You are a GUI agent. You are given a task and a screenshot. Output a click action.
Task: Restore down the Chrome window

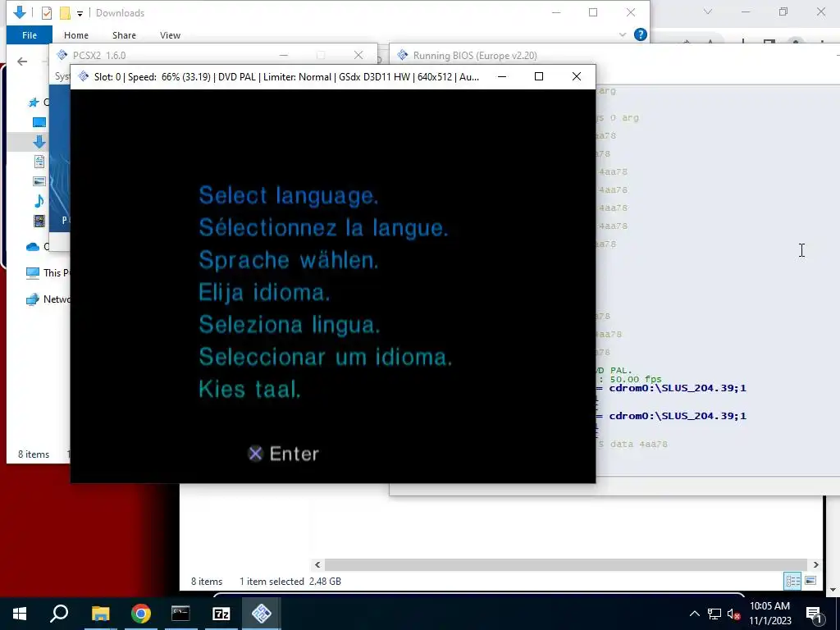click(x=783, y=11)
